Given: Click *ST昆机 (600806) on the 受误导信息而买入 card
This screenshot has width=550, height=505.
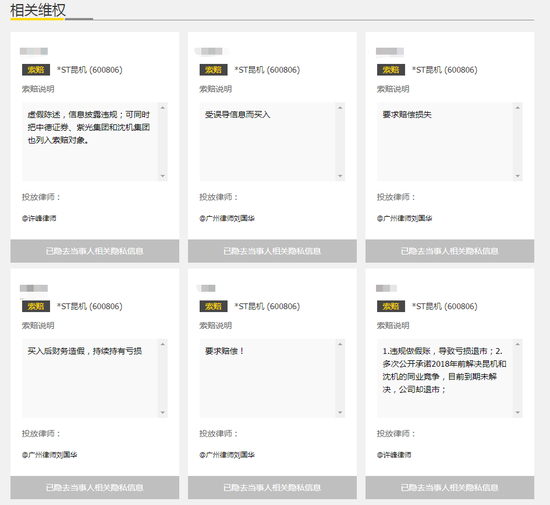Looking at the screenshot, I should [267, 70].
